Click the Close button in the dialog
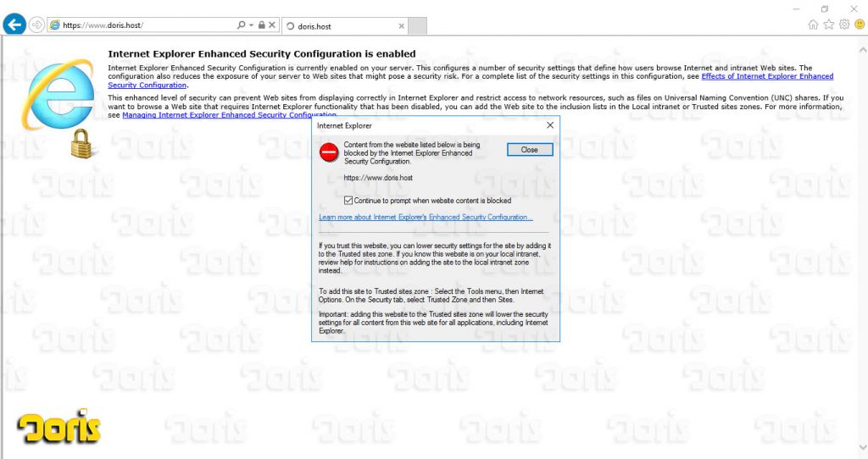 click(x=530, y=150)
